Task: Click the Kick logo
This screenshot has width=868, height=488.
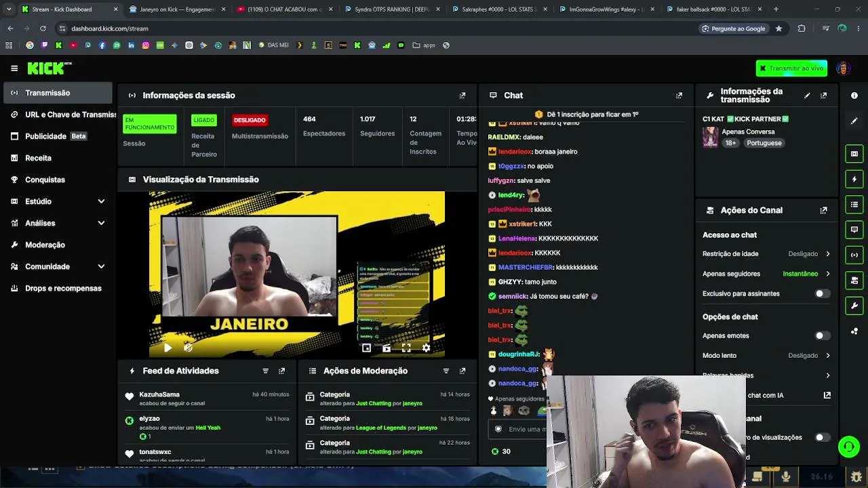Action: [49, 68]
